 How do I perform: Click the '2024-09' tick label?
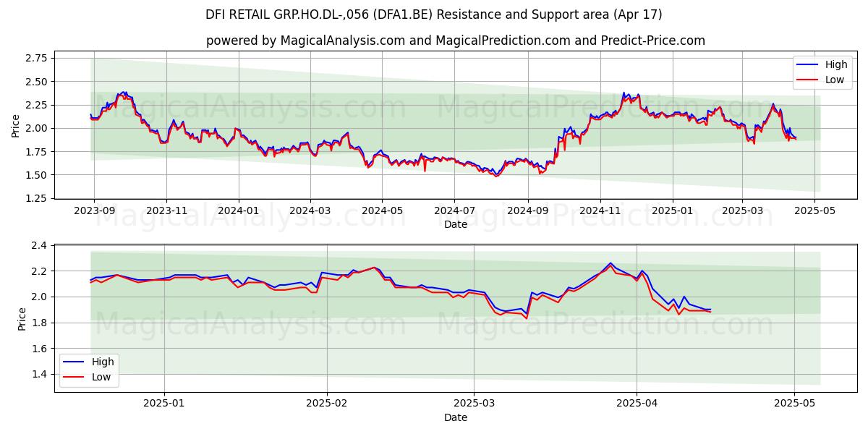(527, 210)
